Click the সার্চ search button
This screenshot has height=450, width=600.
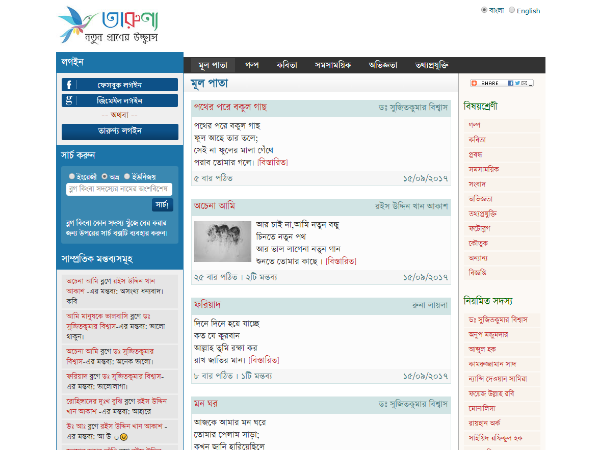click(162, 205)
